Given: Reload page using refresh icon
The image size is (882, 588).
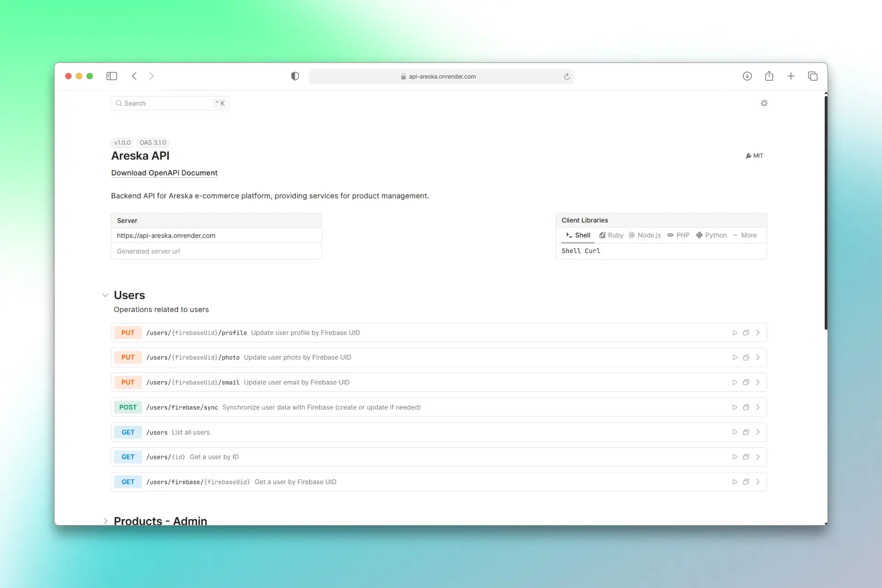Looking at the screenshot, I should [x=567, y=77].
